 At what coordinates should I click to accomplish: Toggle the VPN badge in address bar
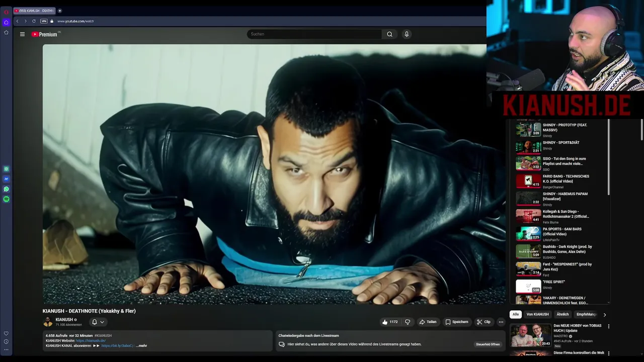point(44,21)
